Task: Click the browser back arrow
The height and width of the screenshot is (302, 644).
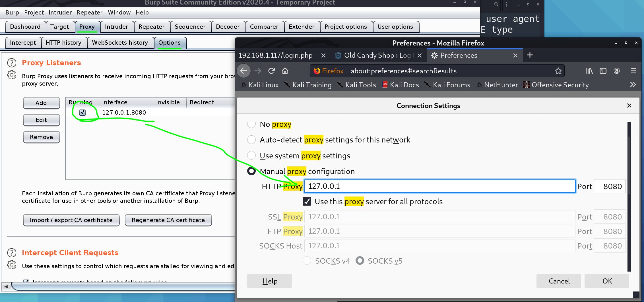Action: pyautogui.click(x=244, y=71)
